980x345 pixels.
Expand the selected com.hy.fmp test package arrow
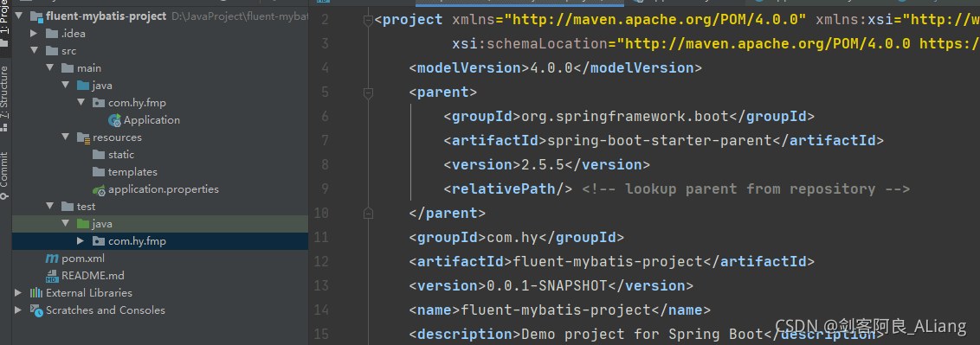coord(81,241)
